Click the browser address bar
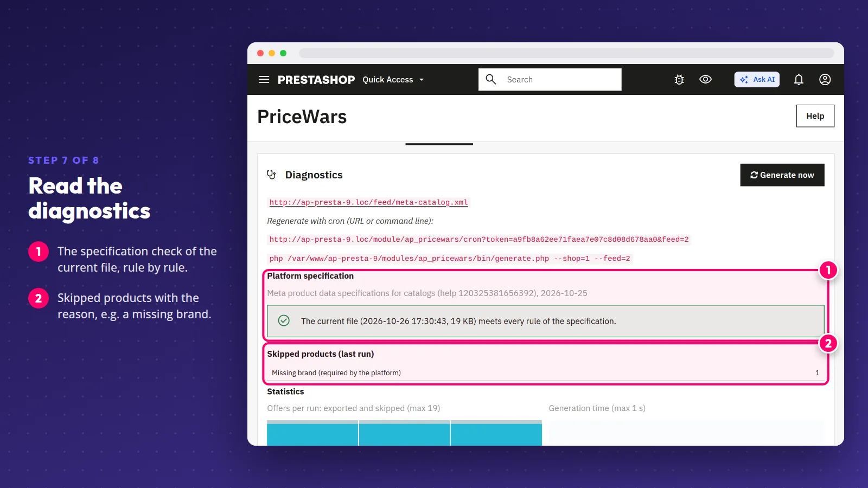 click(x=566, y=53)
